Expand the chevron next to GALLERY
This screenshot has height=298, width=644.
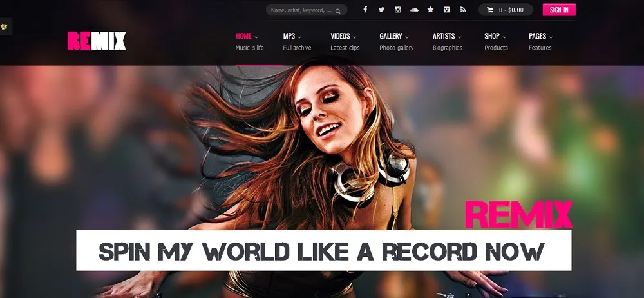(x=406, y=37)
